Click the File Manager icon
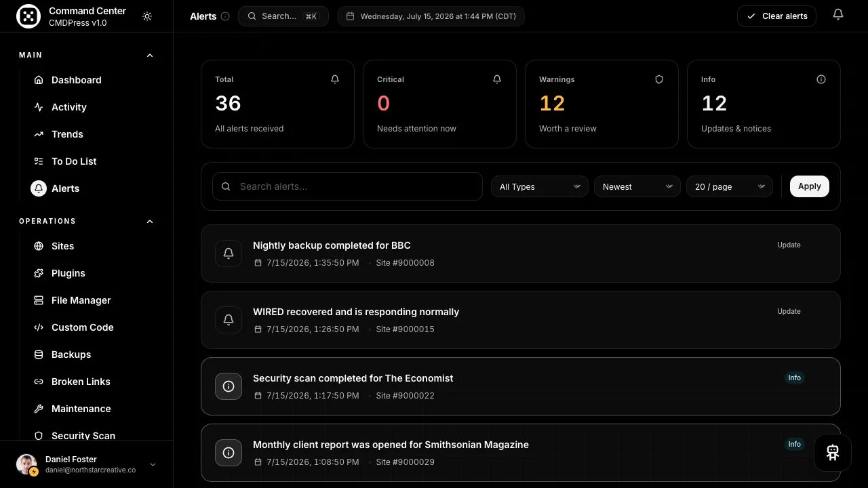 [39, 300]
